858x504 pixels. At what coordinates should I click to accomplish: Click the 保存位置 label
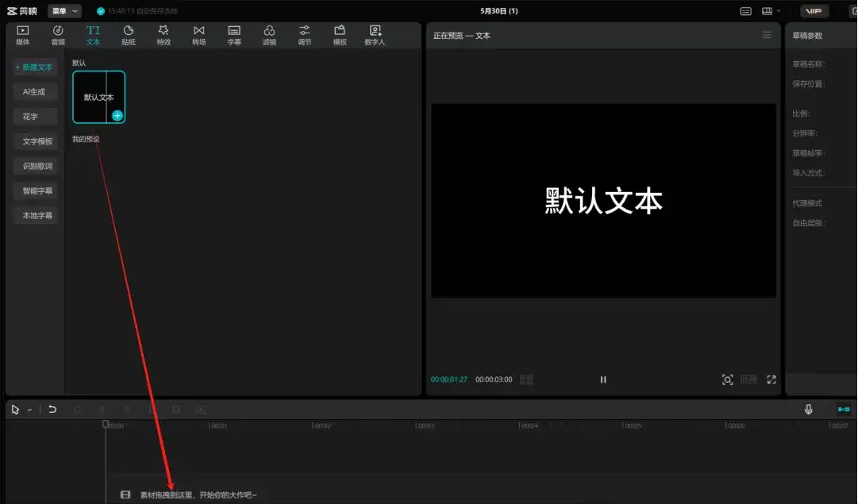pos(808,83)
